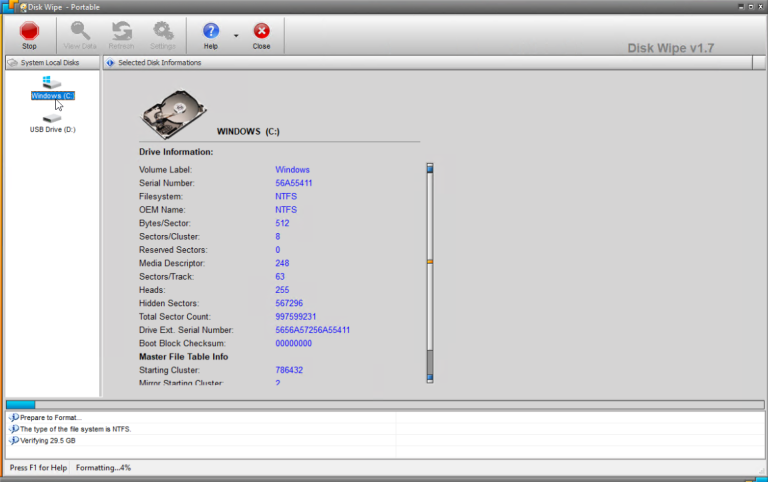Screen dimensions: 768x482
Task: Click 'Press F1 for Help' status text
Action: coord(38,468)
